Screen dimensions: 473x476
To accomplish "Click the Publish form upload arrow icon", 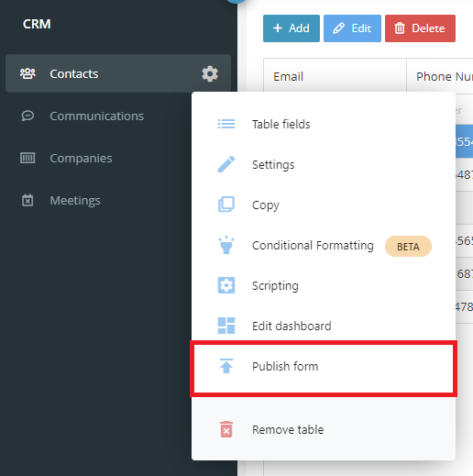I will click(x=226, y=366).
